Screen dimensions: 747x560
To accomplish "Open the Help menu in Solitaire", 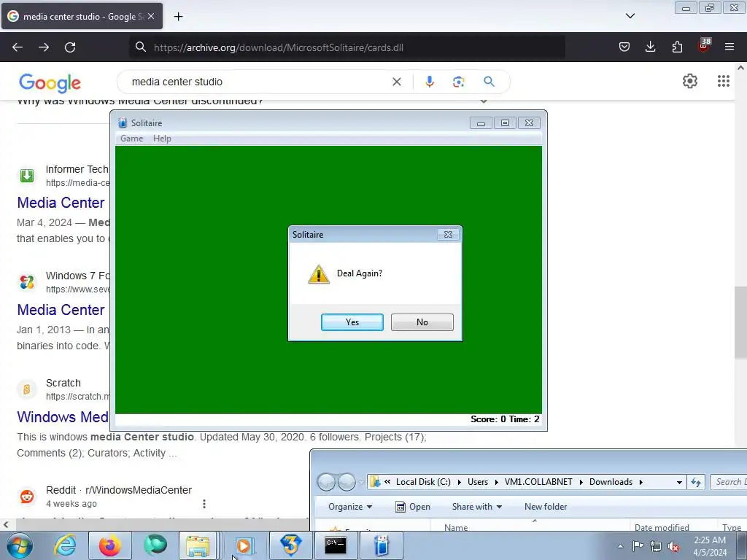I will [162, 139].
